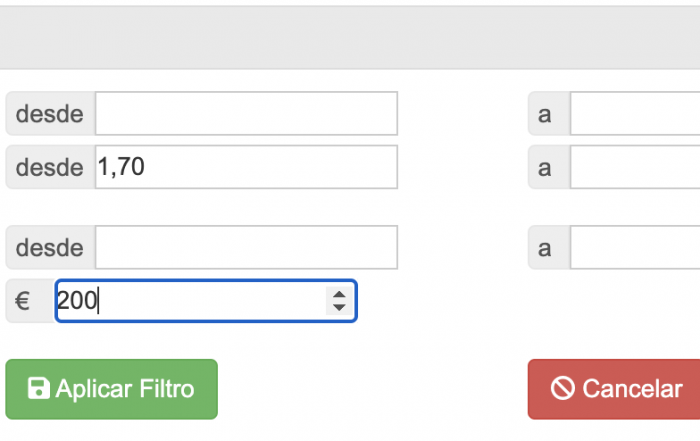Focus the euro field containing 200
700x441 pixels.
point(206,301)
